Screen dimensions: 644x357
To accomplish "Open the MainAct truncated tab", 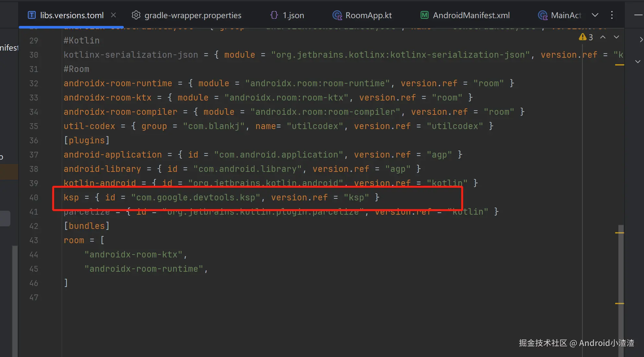I will [x=566, y=15].
